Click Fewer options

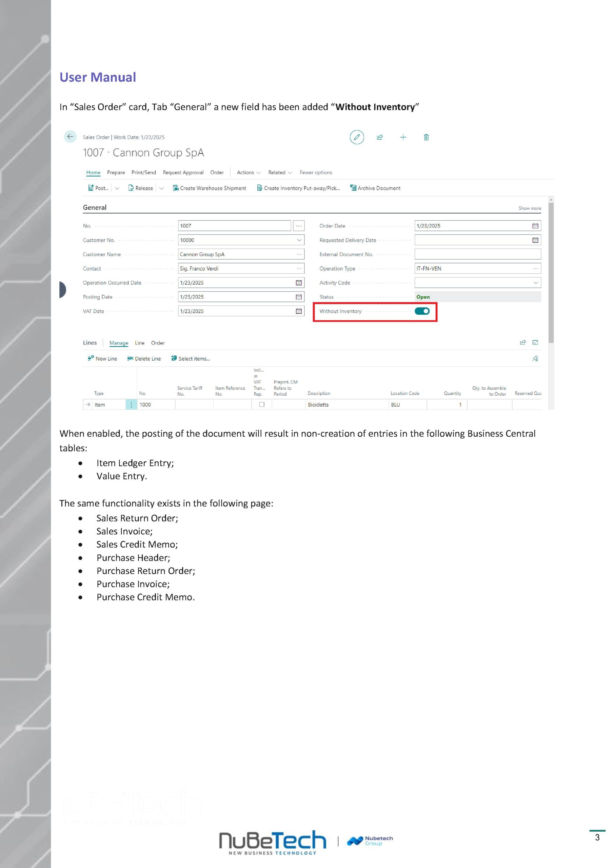pyautogui.click(x=316, y=172)
